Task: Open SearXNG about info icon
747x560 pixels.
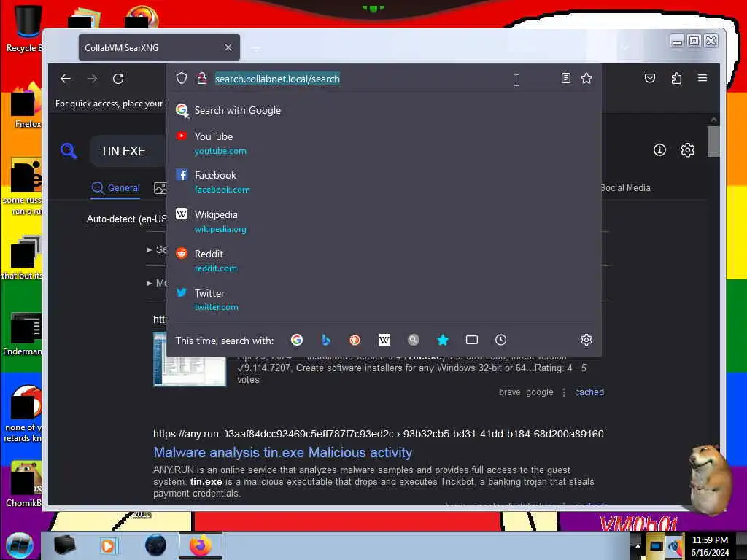Action: tap(659, 150)
